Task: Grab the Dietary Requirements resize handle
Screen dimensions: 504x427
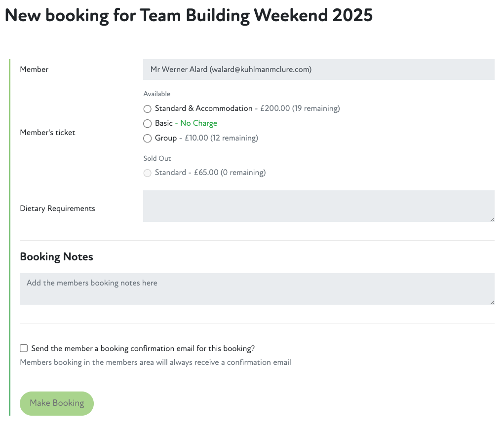Action: (x=492, y=219)
